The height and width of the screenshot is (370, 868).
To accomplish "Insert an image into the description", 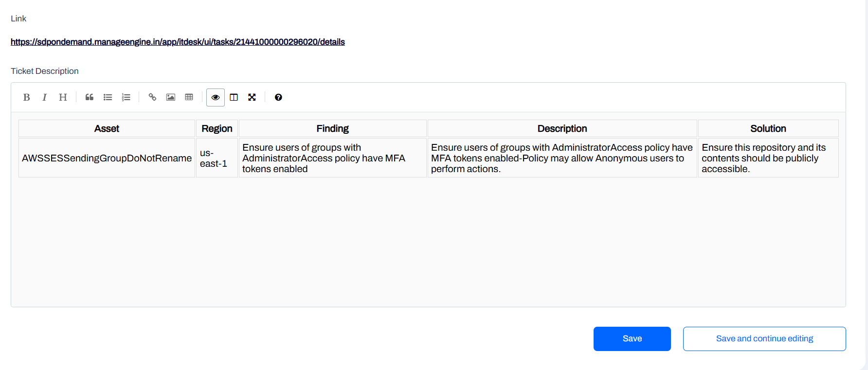I will pos(171,97).
